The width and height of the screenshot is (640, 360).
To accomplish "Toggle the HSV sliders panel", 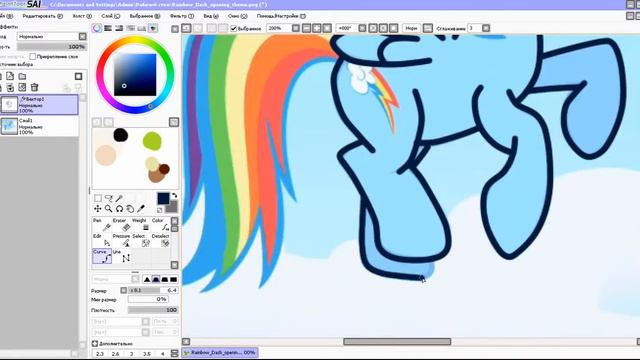I will (119, 28).
